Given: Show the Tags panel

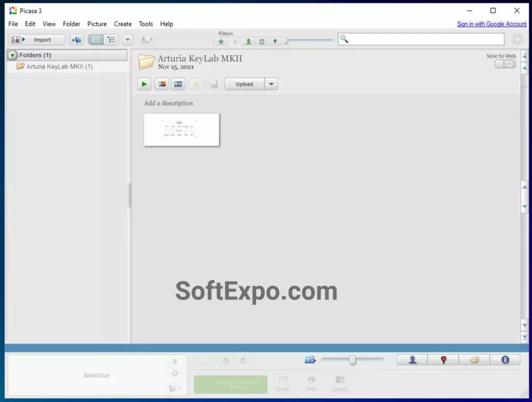Looking at the screenshot, I should click(474, 360).
